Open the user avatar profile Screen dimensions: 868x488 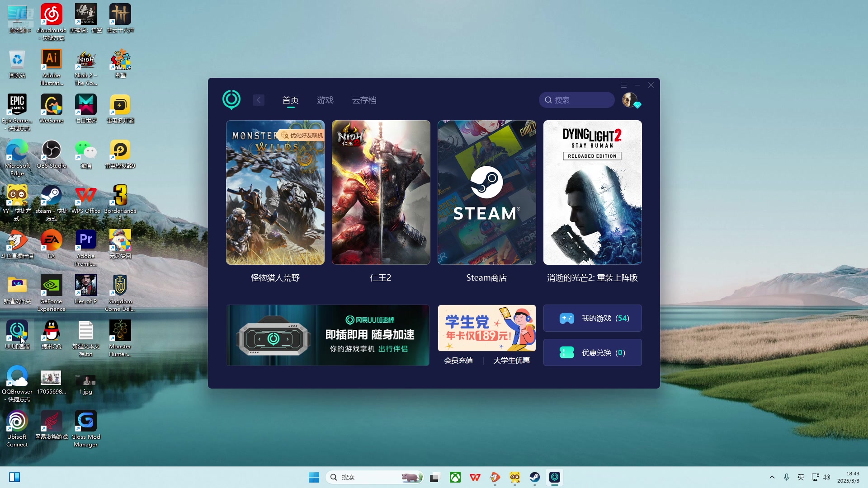pos(630,100)
